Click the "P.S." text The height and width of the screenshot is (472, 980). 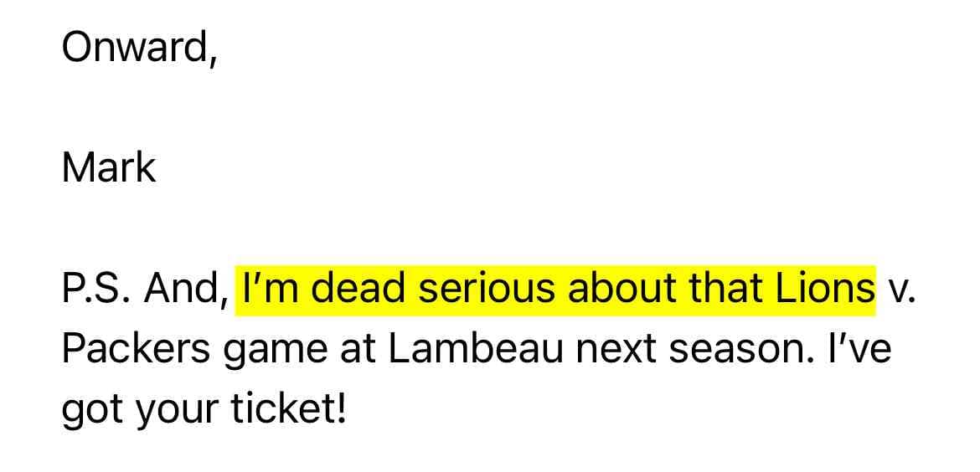click(91, 290)
